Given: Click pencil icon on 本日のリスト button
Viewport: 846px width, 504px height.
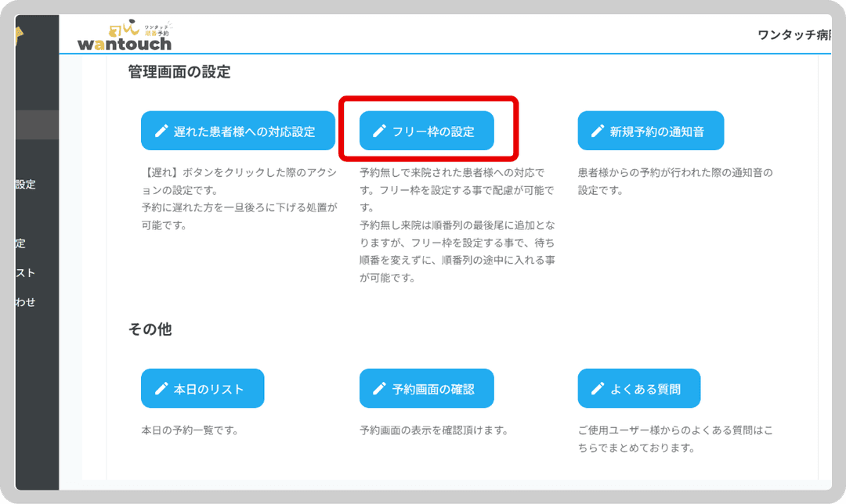Looking at the screenshot, I should point(161,388).
